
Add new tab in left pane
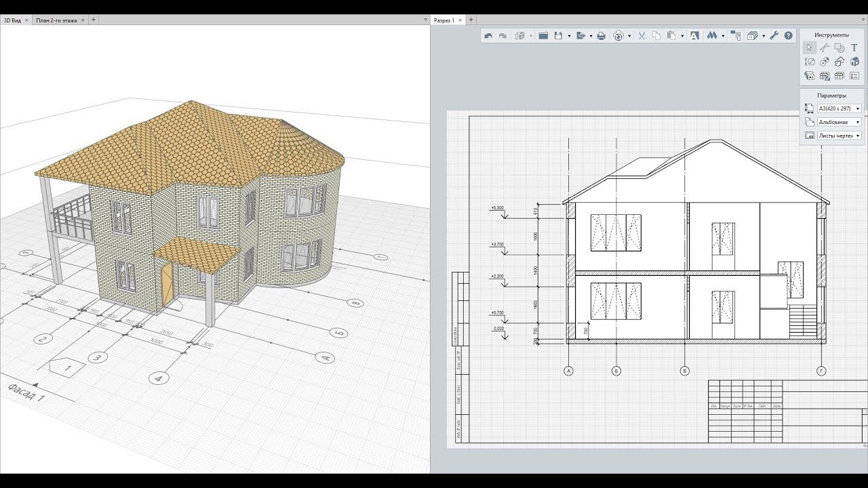coord(94,20)
